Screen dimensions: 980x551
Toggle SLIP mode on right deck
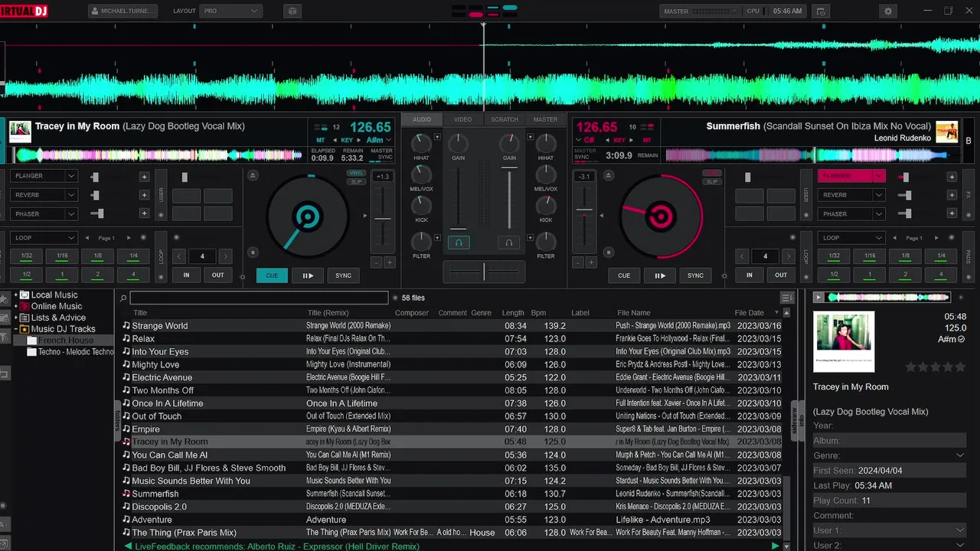[x=712, y=181]
